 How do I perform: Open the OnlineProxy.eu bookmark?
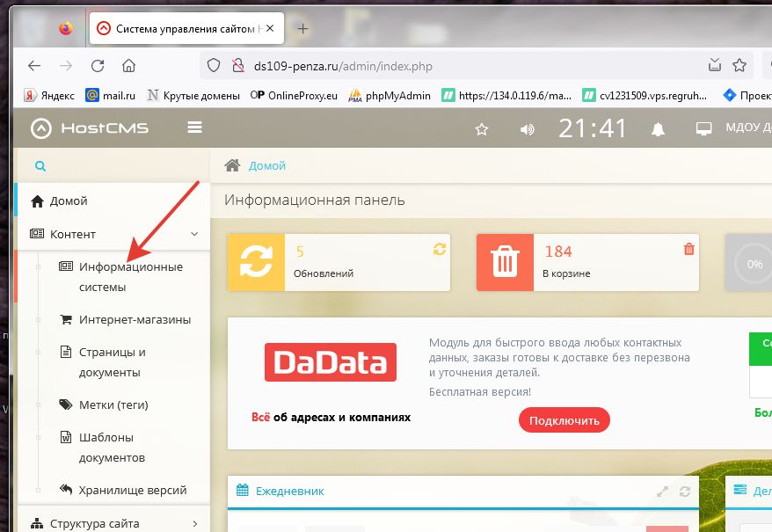pos(294,95)
